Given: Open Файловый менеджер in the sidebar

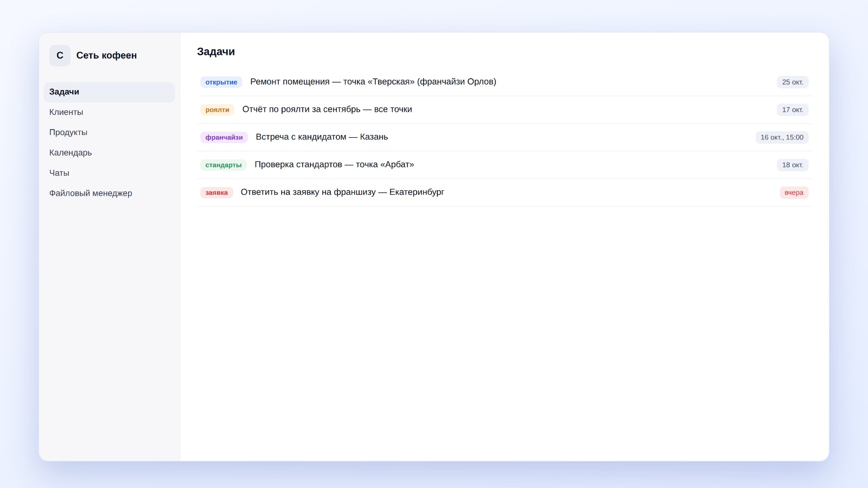Looking at the screenshot, I should tap(109, 193).
